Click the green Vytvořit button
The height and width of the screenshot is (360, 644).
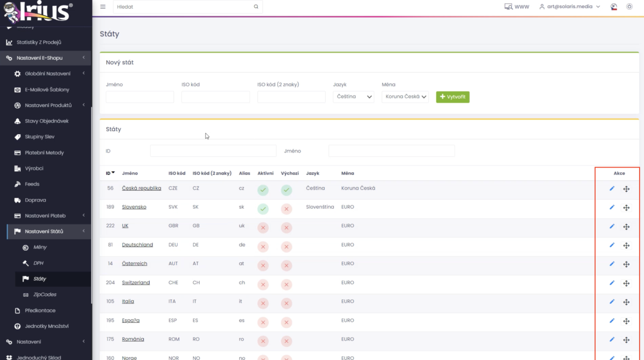pyautogui.click(x=452, y=97)
